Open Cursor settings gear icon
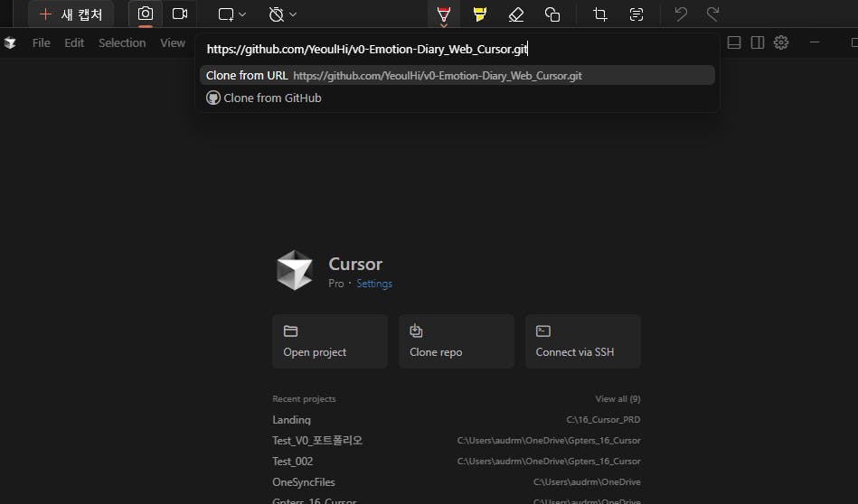 click(x=781, y=42)
